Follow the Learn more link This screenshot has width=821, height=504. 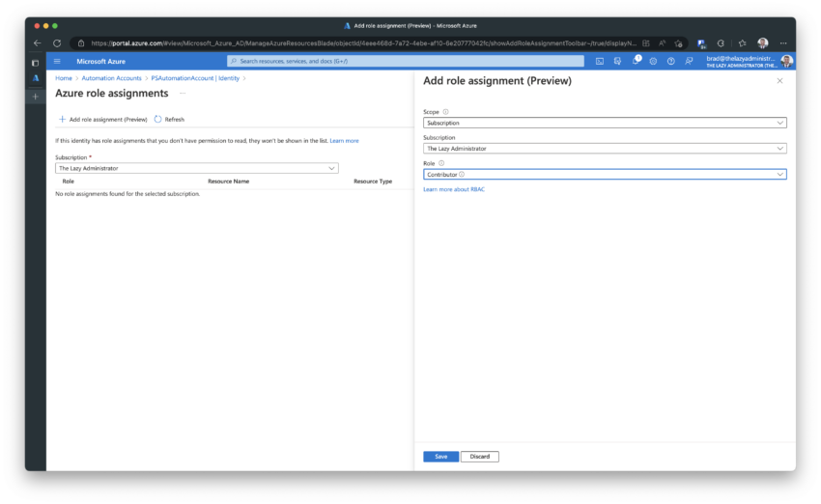[x=344, y=141]
